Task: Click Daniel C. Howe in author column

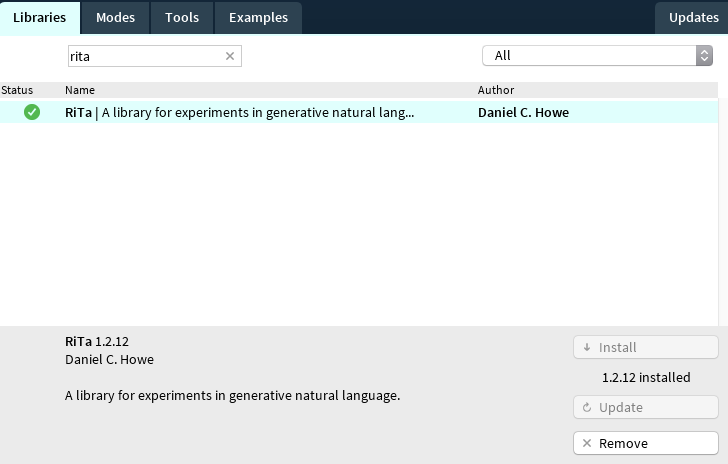Action: point(523,112)
